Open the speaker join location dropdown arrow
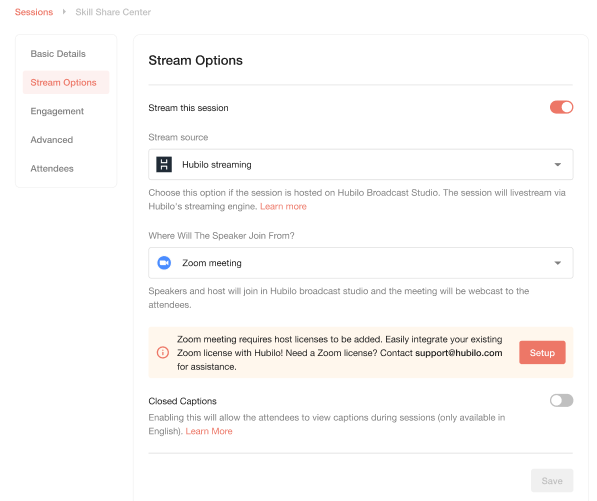The height and width of the screenshot is (501, 597). 558,263
